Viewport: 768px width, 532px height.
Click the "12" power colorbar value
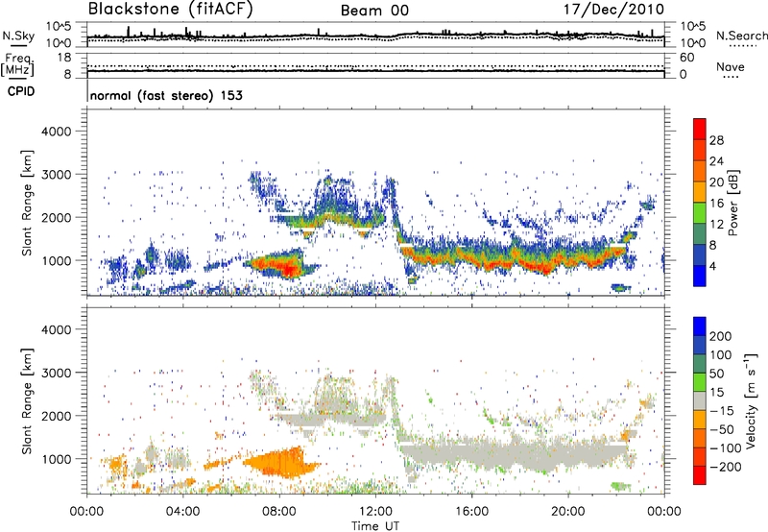click(716, 225)
